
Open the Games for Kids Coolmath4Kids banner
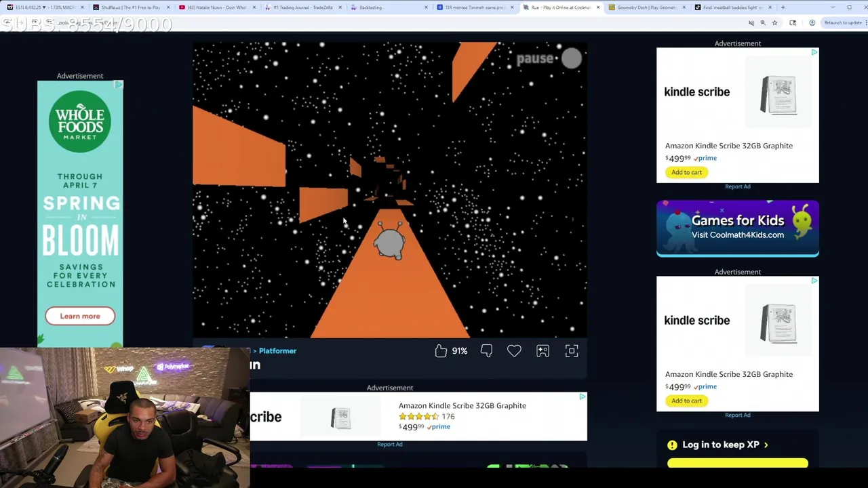[738, 228]
